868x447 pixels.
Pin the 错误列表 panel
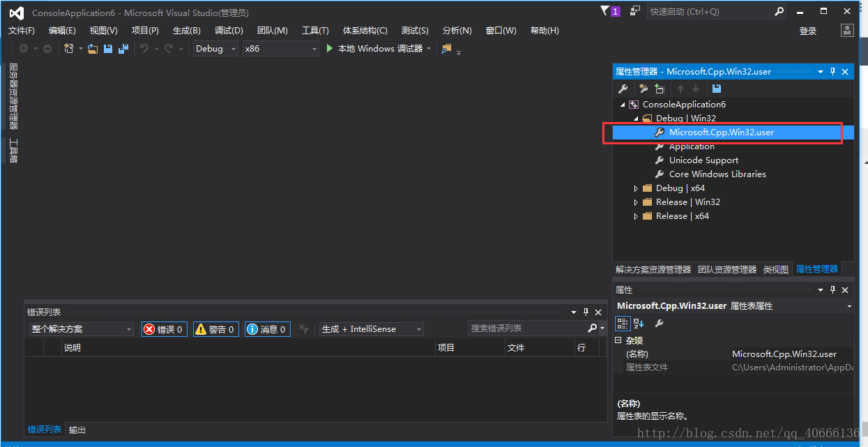click(x=586, y=312)
